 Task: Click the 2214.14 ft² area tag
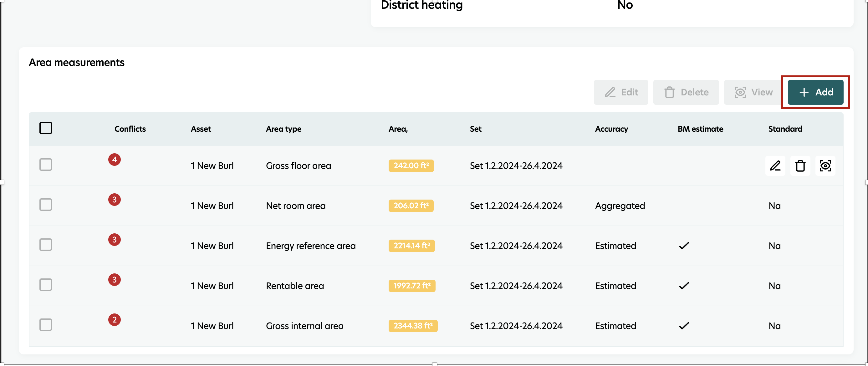click(x=411, y=246)
